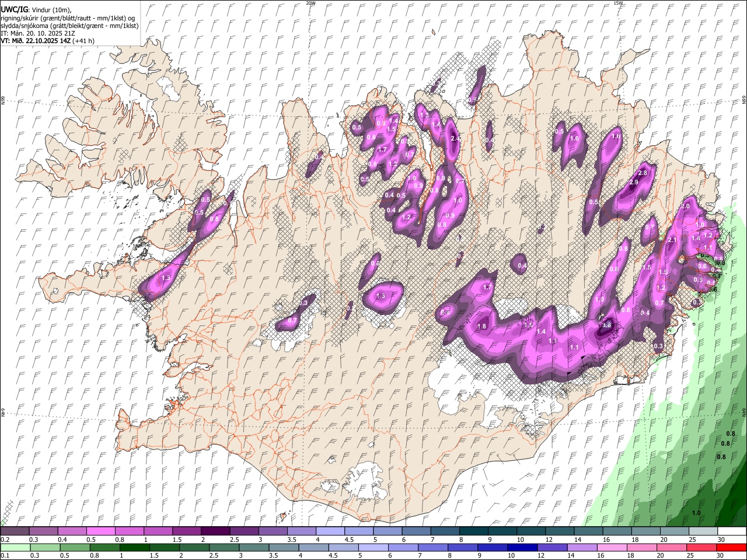Screen dimensions: 747x560
Task: Click the "2.4" snowfall value in north Iceland
Action: tap(456, 138)
